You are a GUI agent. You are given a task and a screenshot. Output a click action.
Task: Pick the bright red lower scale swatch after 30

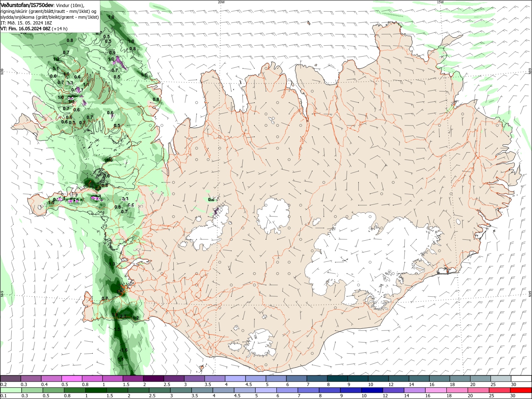point(521,390)
